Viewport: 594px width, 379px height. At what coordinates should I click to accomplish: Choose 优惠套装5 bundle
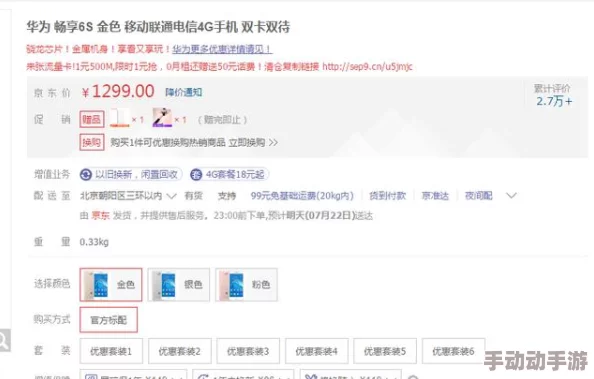click(385, 351)
